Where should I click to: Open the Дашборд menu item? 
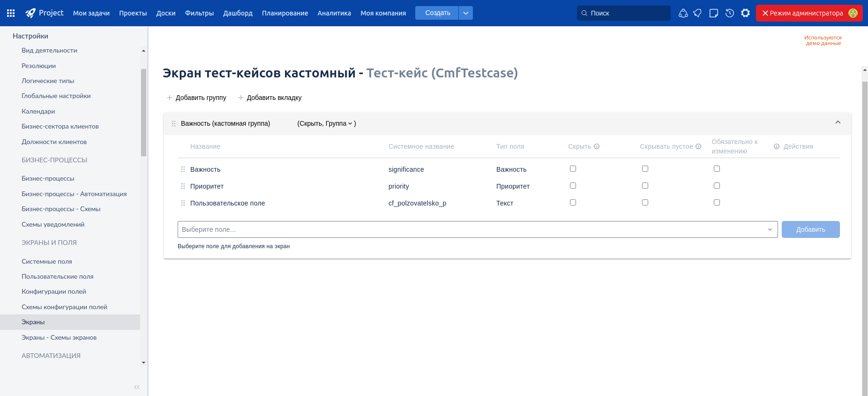pyautogui.click(x=238, y=13)
